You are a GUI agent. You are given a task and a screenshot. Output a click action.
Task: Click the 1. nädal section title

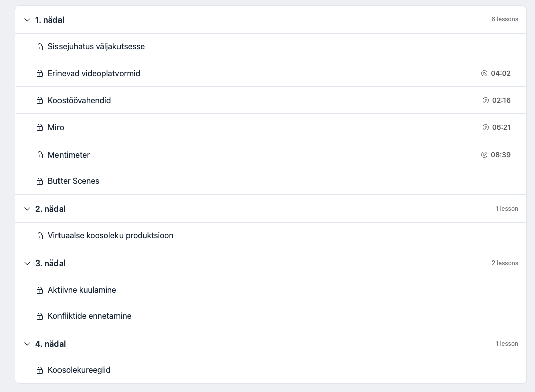point(50,20)
